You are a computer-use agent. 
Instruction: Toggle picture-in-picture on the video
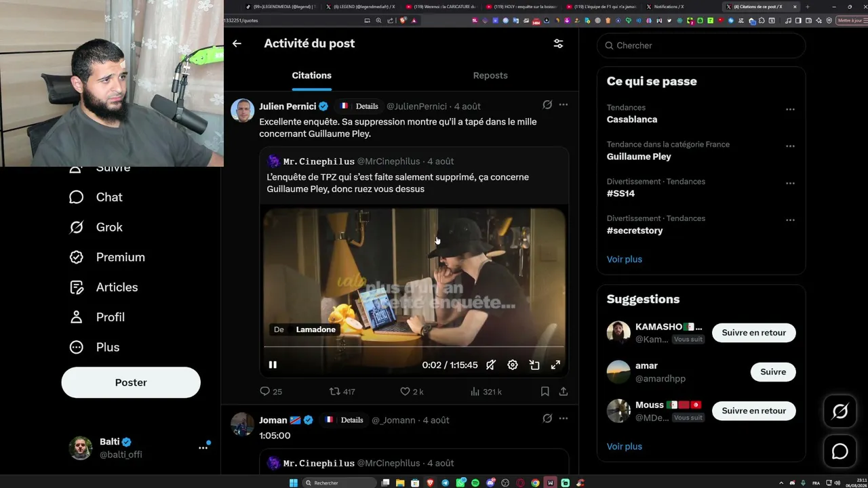(534, 365)
